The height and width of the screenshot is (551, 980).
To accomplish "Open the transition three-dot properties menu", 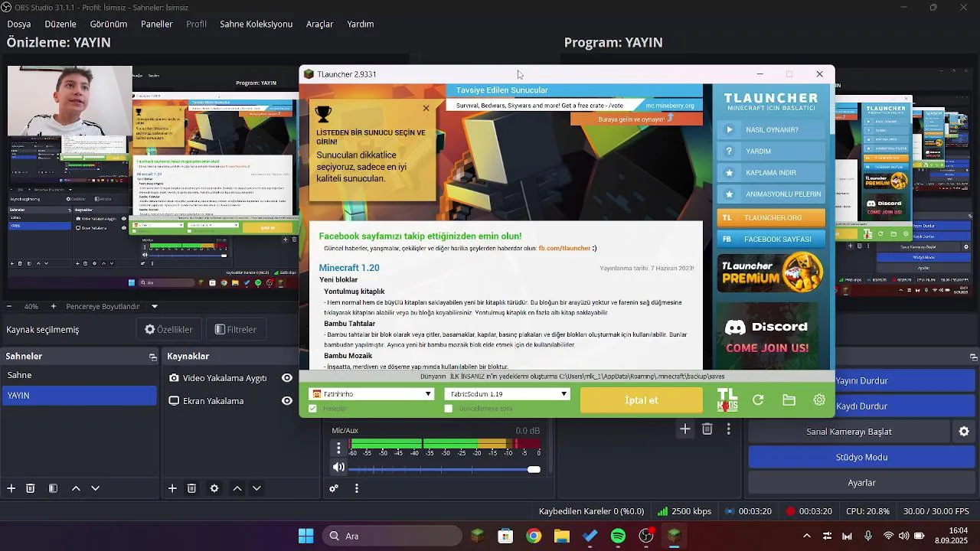I will pos(729,429).
